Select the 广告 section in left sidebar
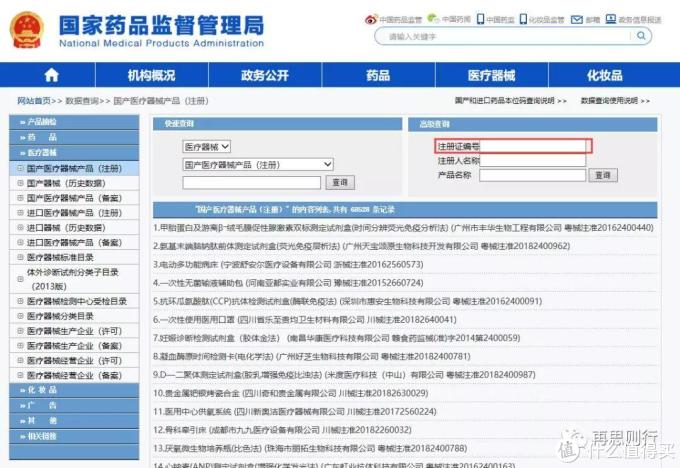The height and width of the screenshot is (468, 680). click(74, 405)
